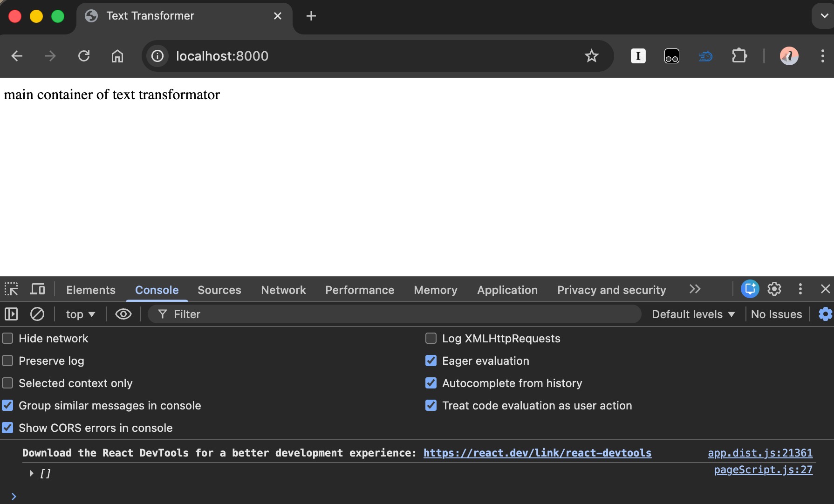
Task: Open the Default levels dropdown
Action: pos(693,314)
